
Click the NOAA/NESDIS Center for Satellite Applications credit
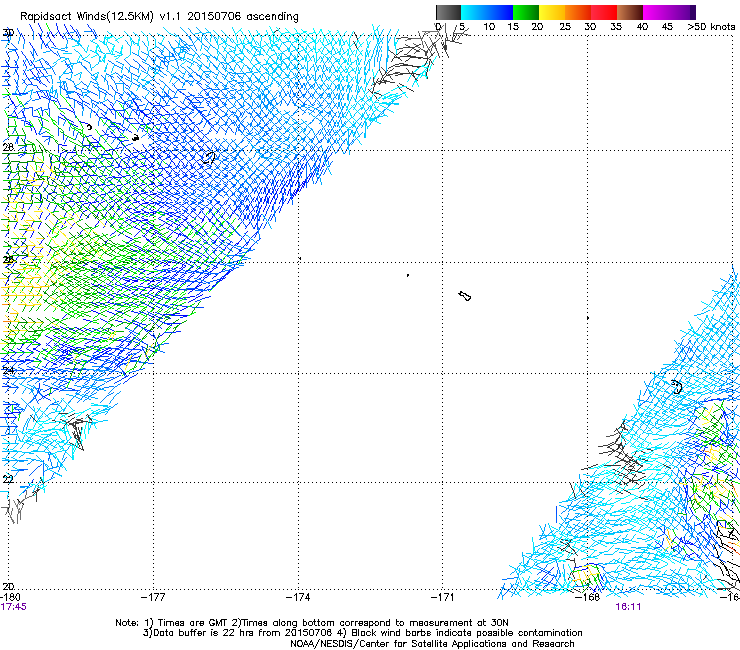coord(432,644)
